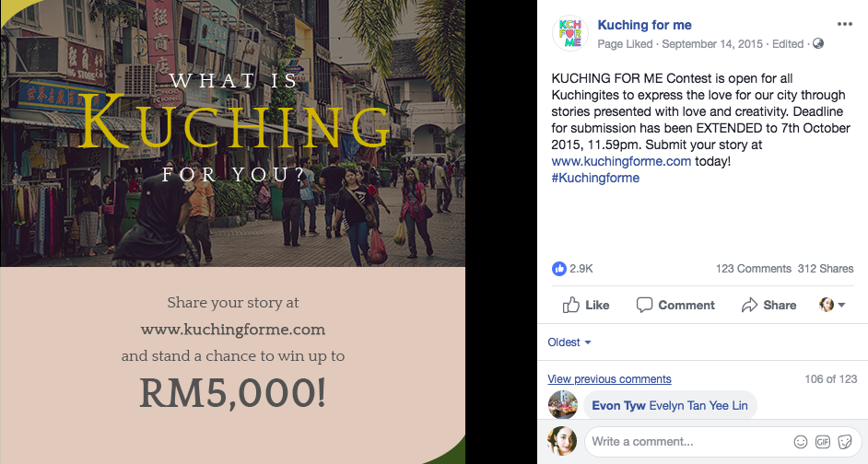Expand the Oldest comment sorting dropdown
The image size is (868, 464).
[569, 342]
